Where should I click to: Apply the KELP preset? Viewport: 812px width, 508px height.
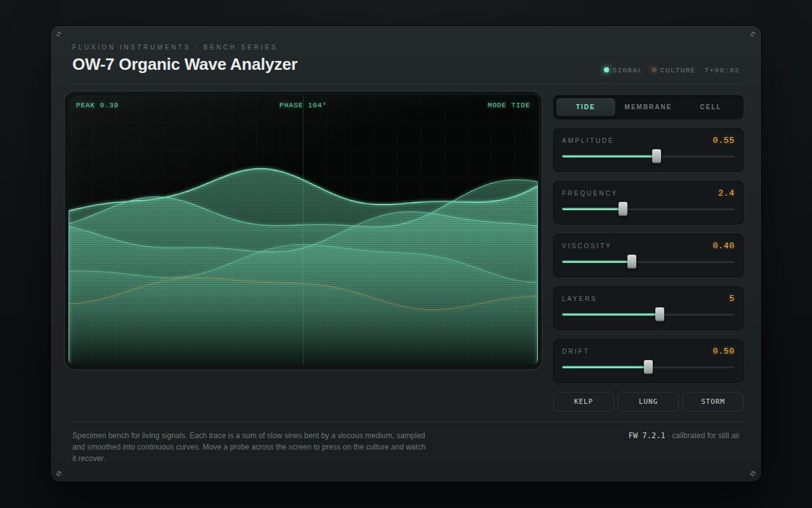[x=584, y=401]
